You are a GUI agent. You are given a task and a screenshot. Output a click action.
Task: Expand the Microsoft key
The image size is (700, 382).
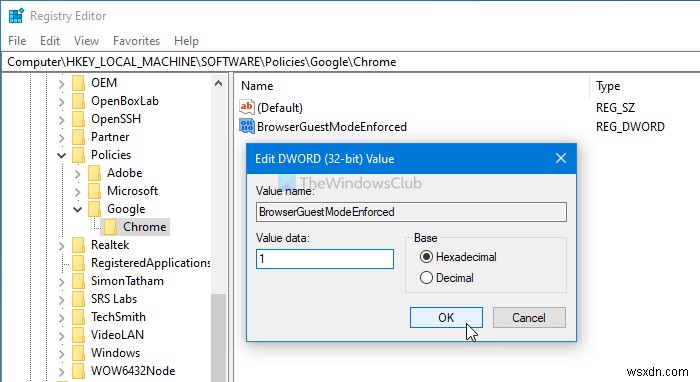pyautogui.click(x=78, y=191)
